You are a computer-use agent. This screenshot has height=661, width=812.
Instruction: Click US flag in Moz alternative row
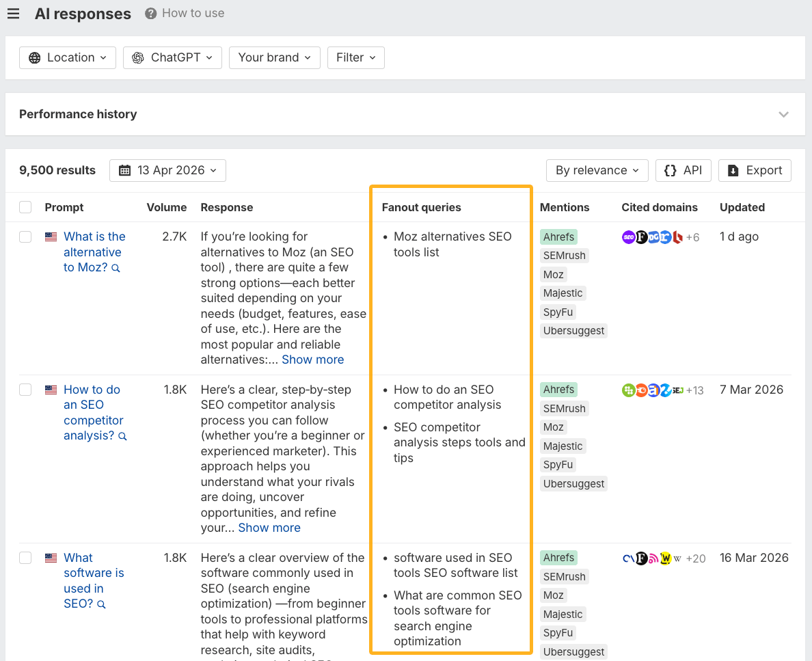(51, 237)
